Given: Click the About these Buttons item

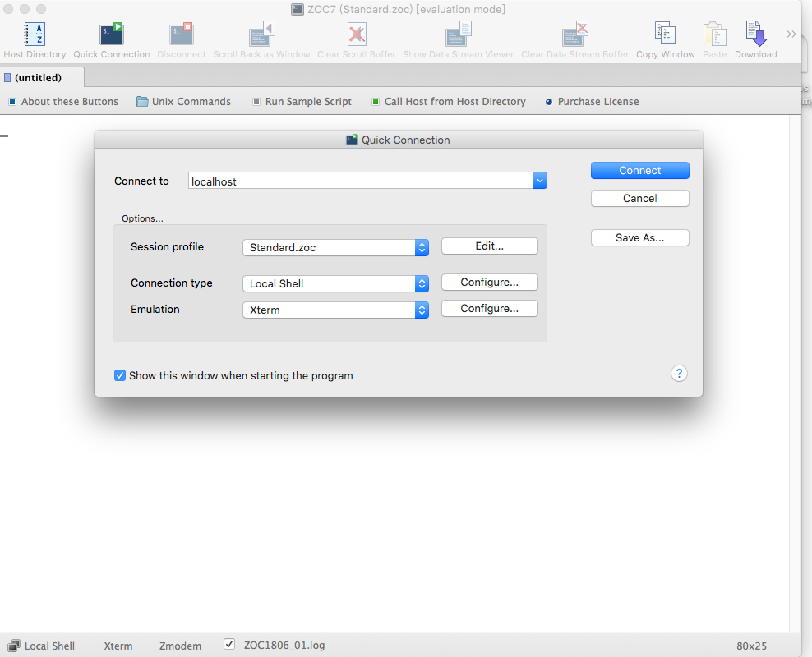Looking at the screenshot, I should (x=64, y=101).
